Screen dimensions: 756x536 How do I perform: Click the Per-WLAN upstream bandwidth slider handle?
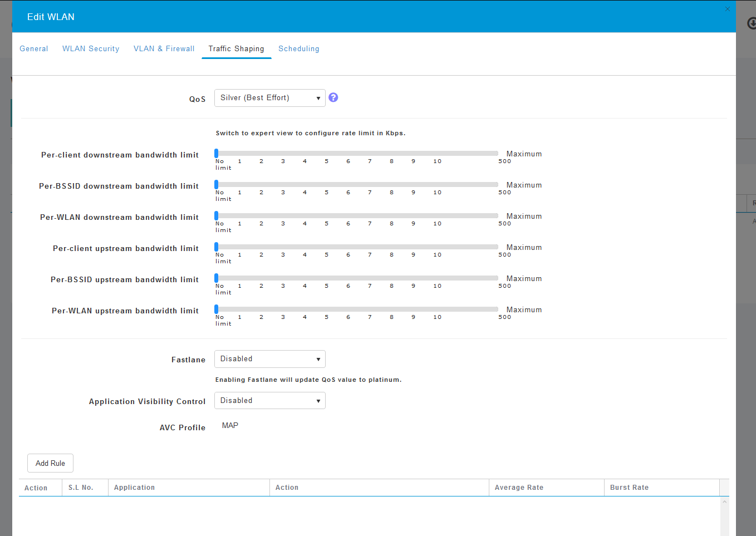216,309
